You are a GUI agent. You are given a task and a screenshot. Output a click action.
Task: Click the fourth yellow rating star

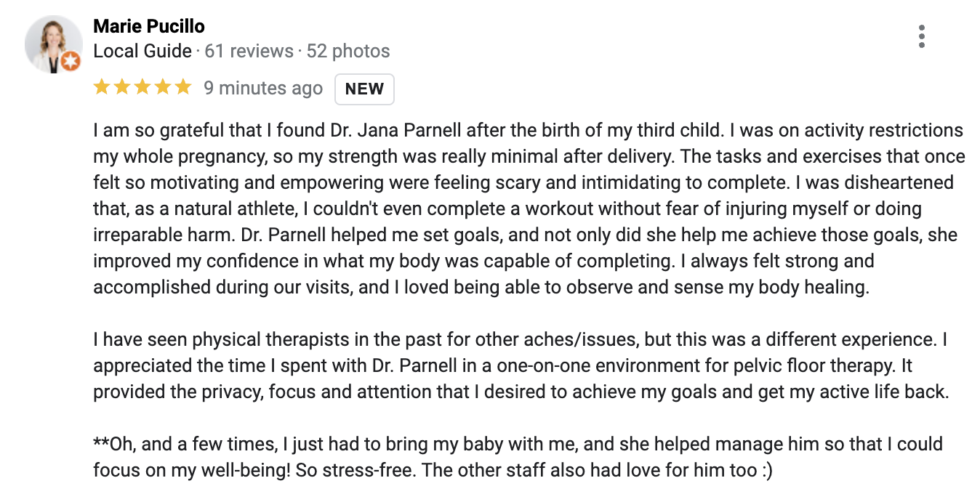click(x=163, y=88)
